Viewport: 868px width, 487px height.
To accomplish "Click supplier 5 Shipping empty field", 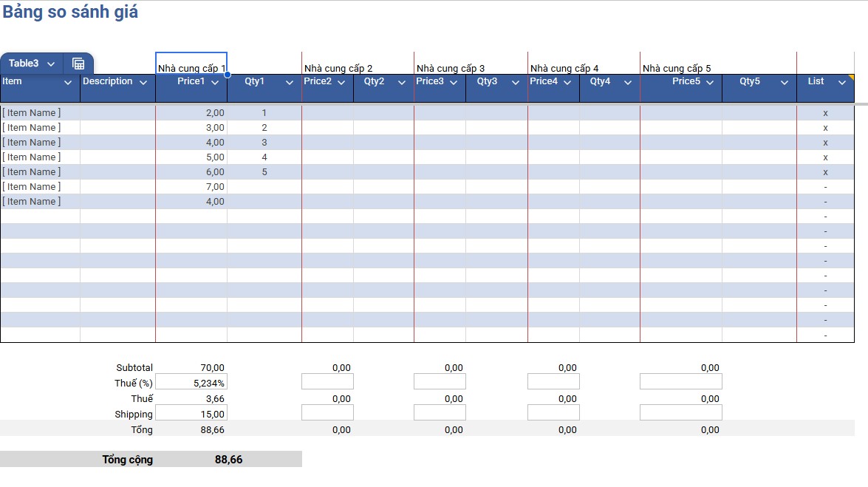I will [681, 413].
